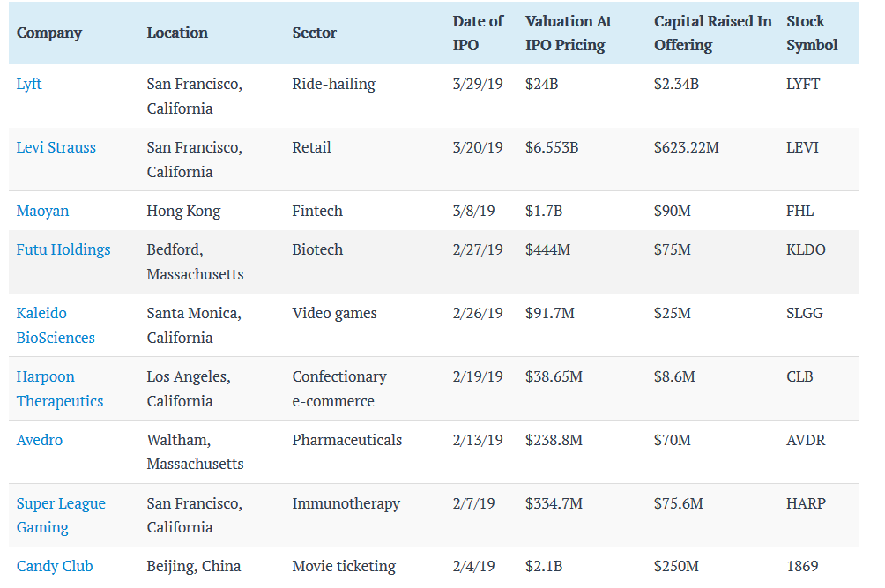Select the 3/20/19 IPO date cell
885x588 pixels.
[478, 148]
